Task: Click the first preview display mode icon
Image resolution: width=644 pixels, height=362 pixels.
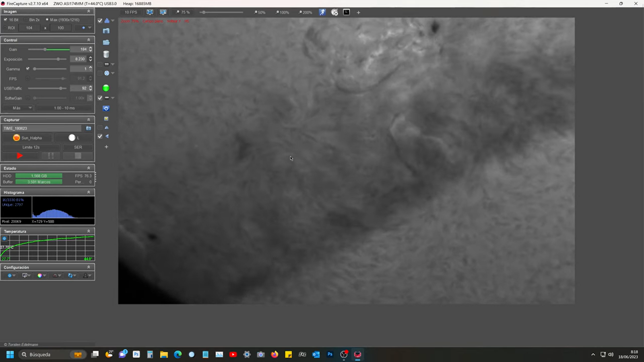Action: pyautogui.click(x=150, y=12)
